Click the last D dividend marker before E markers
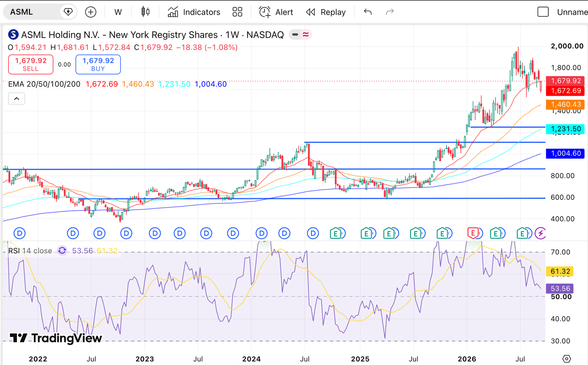Viewport: 588px width, 365px height. coord(313,233)
